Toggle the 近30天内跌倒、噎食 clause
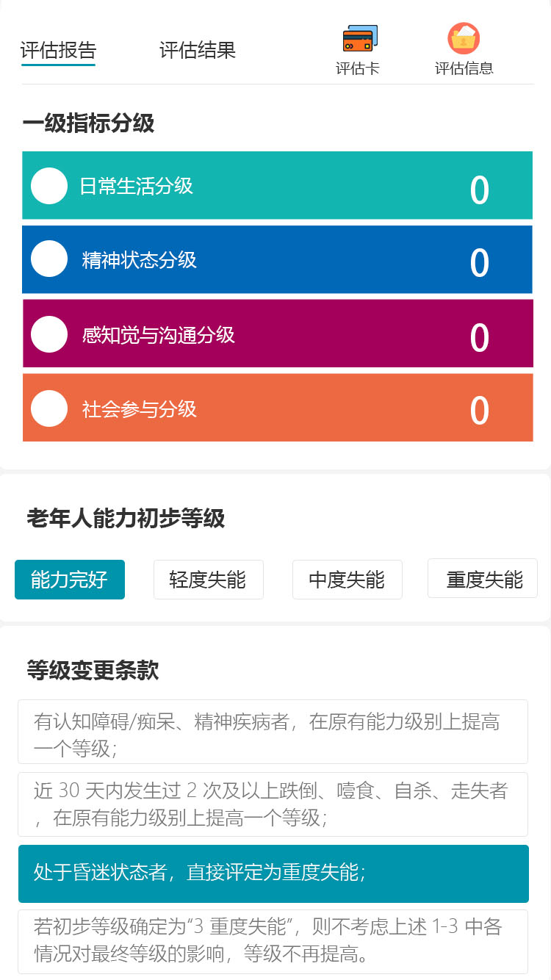 point(273,804)
